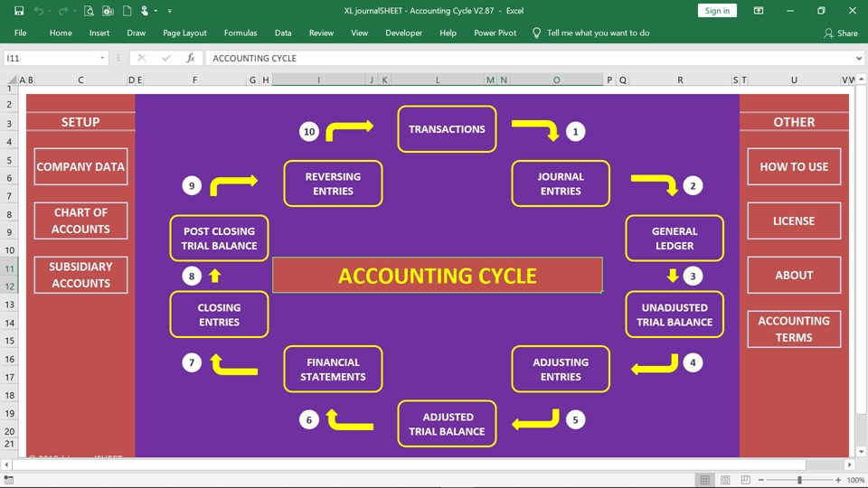Click the Tell me search field
The width and height of the screenshot is (868, 488).
point(598,33)
